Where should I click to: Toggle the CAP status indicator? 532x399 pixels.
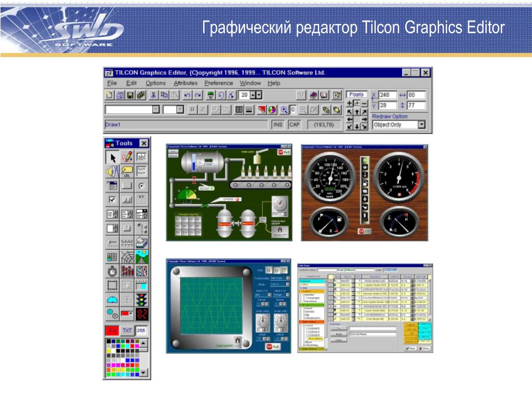(295, 125)
